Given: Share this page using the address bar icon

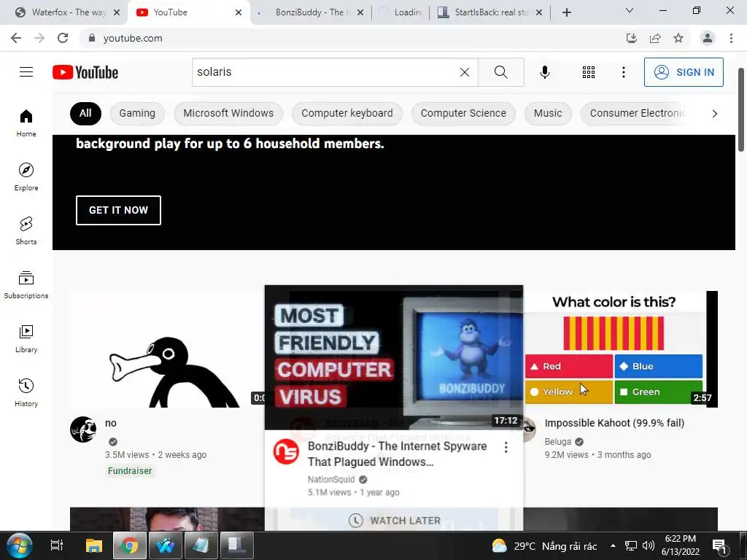Looking at the screenshot, I should coord(655,38).
